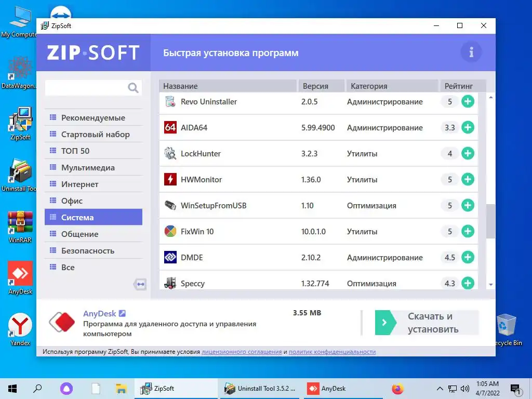Open the Общение category
The height and width of the screenshot is (399, 532).
tap(94, 234)
